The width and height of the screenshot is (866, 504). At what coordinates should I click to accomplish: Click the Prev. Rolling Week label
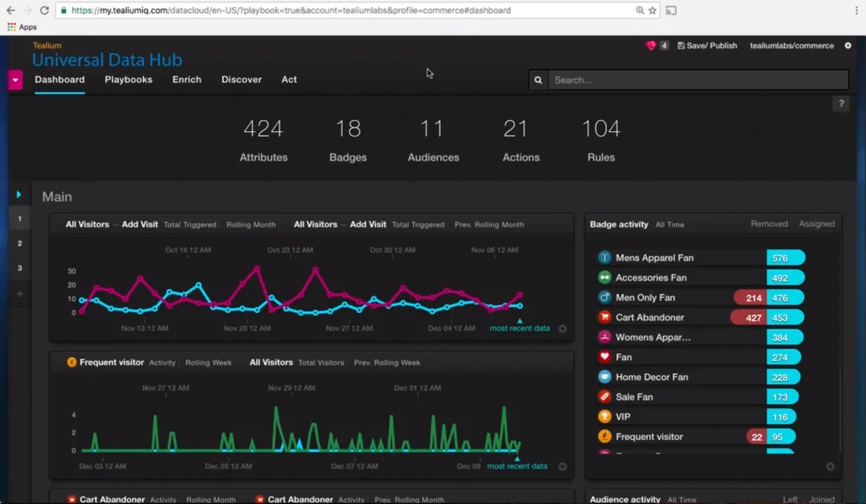[386, 363]
